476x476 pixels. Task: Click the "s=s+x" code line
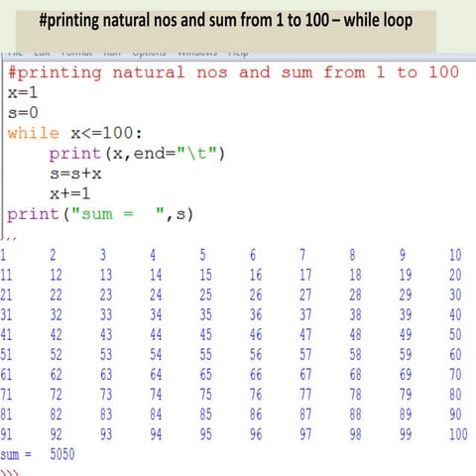[75, 174]
